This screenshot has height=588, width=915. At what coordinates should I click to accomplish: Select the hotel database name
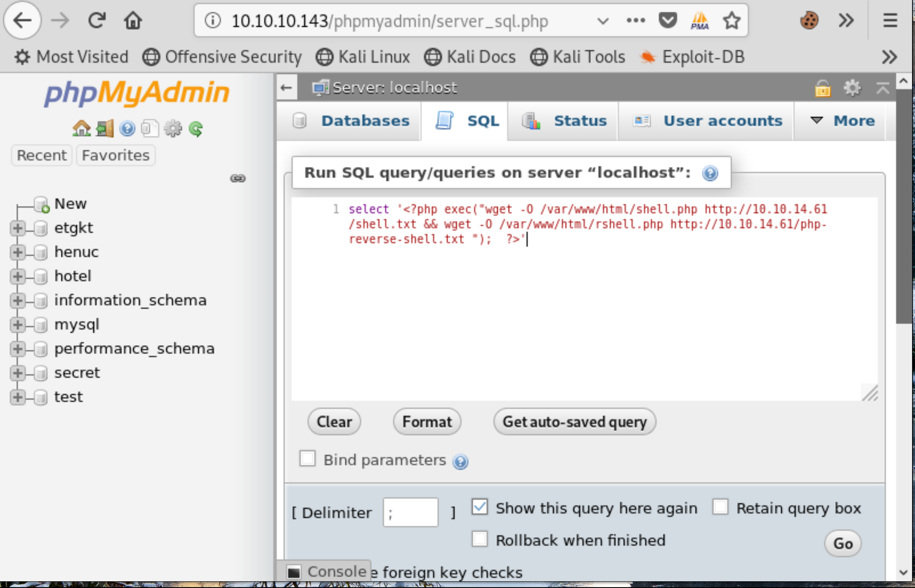point(73,276)
